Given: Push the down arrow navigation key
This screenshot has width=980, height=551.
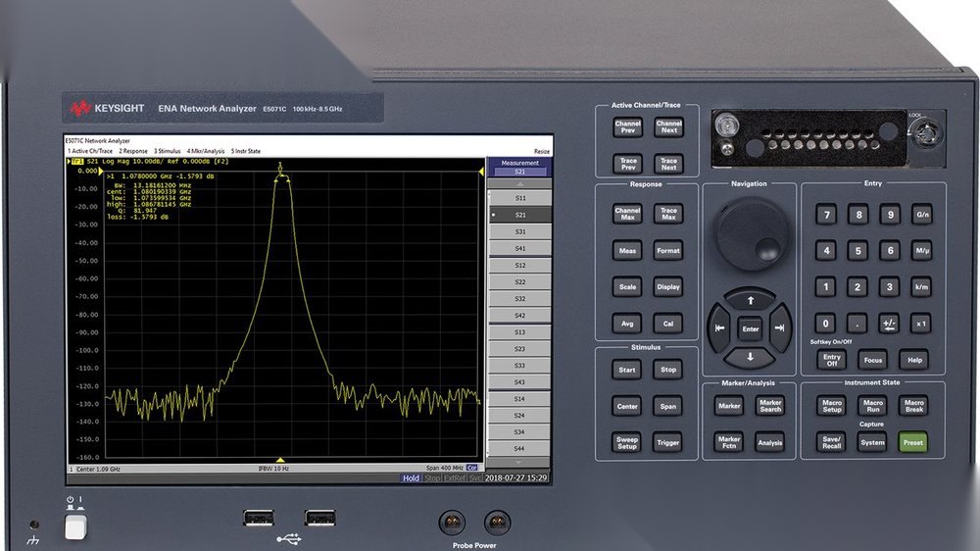Looking at the screenshot, I should point(750,357).
